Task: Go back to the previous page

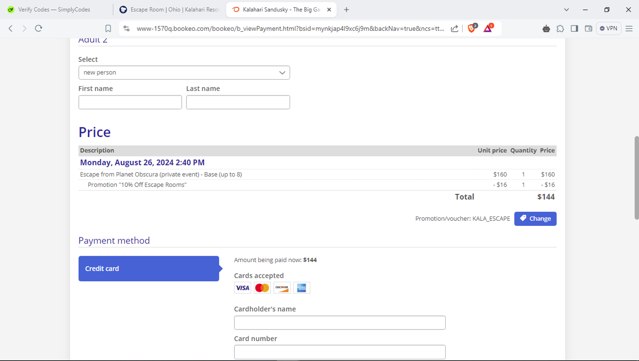Action: (x=11, y=29)
